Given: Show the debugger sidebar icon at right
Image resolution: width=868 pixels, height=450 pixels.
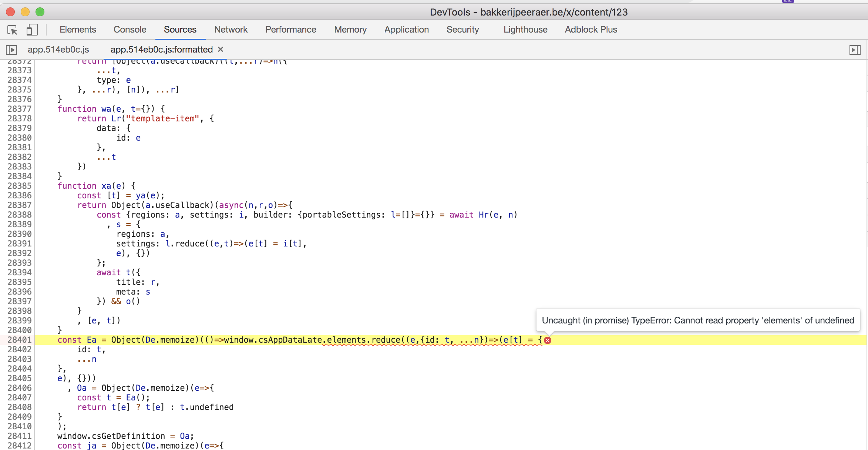Looking at the screenshot, I should point(855,50).
